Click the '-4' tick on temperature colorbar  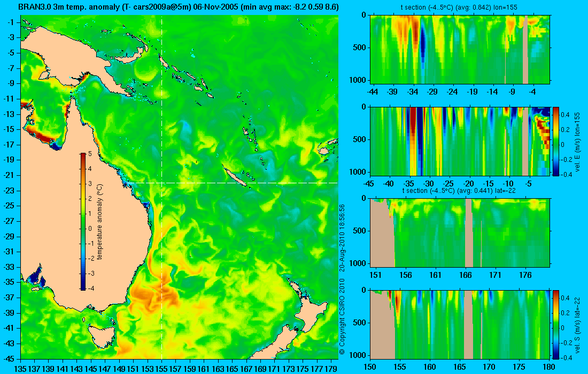coord(90,289)
